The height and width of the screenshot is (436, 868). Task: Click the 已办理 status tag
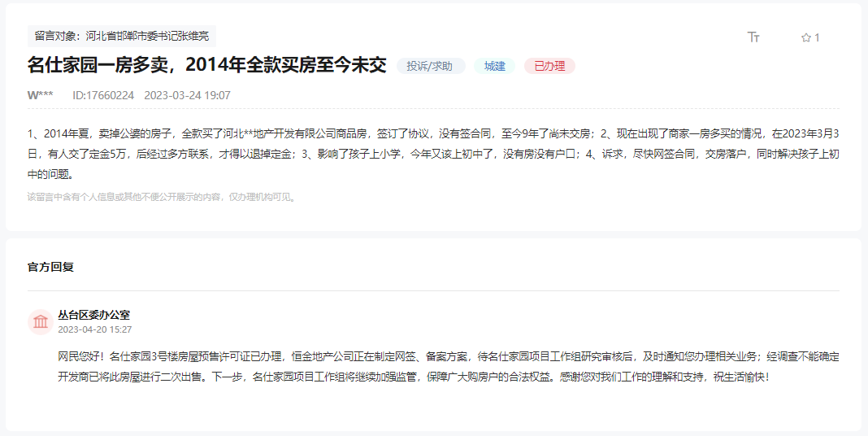(x=549, y=66)
